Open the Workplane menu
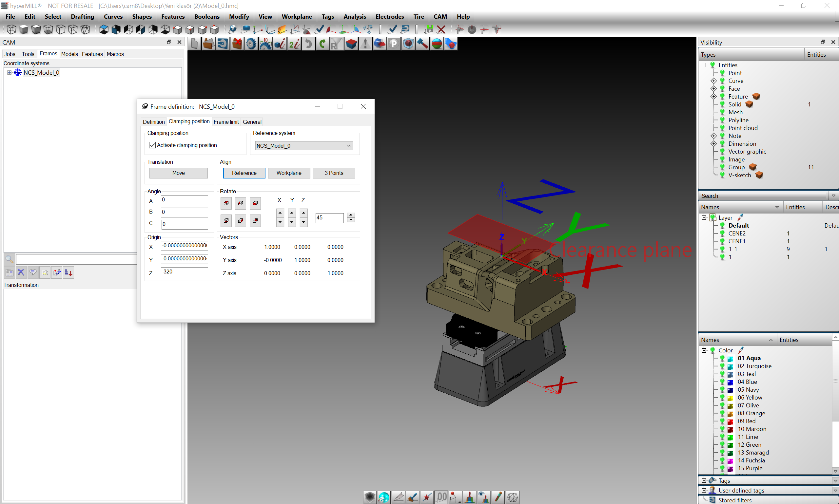 pos(296,16)
